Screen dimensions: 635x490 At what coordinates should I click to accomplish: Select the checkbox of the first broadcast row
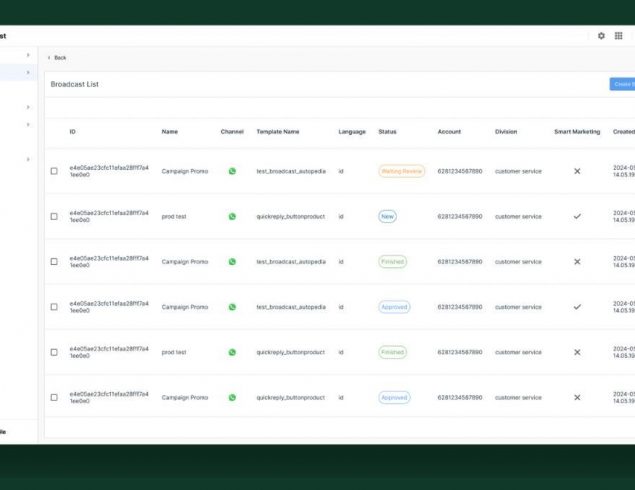(54, 171)
